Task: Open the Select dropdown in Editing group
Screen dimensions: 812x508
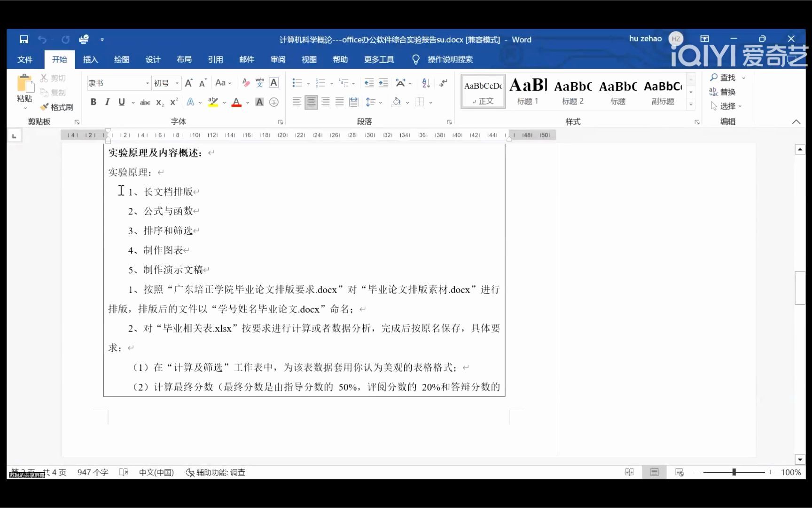Action: click(726, 106)
